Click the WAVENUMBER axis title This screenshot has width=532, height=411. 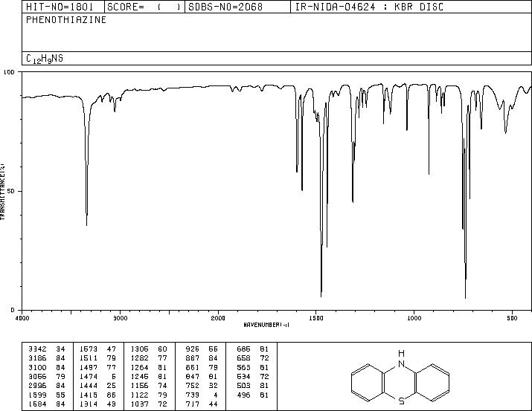(266, 325)
